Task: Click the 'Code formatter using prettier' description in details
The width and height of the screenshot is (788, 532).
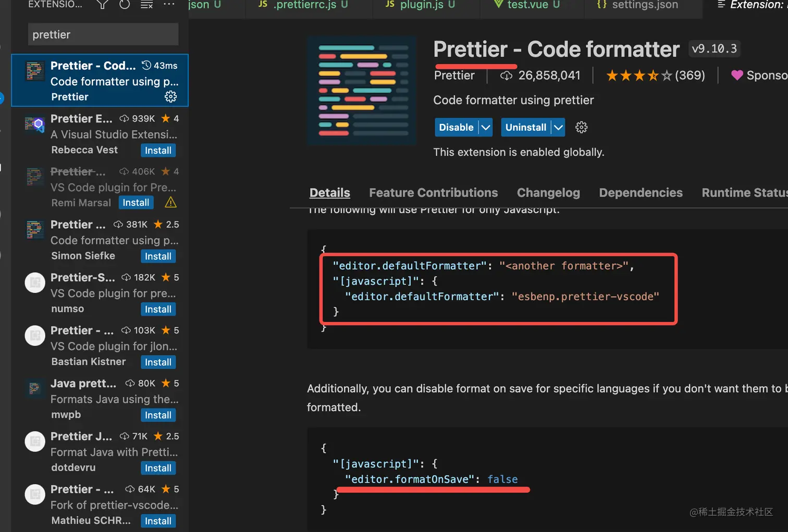Action: tap(514, 100)
